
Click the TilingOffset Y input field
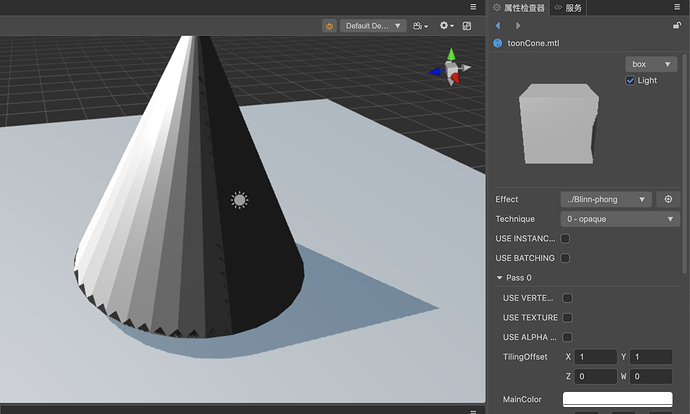coord(651,357)
